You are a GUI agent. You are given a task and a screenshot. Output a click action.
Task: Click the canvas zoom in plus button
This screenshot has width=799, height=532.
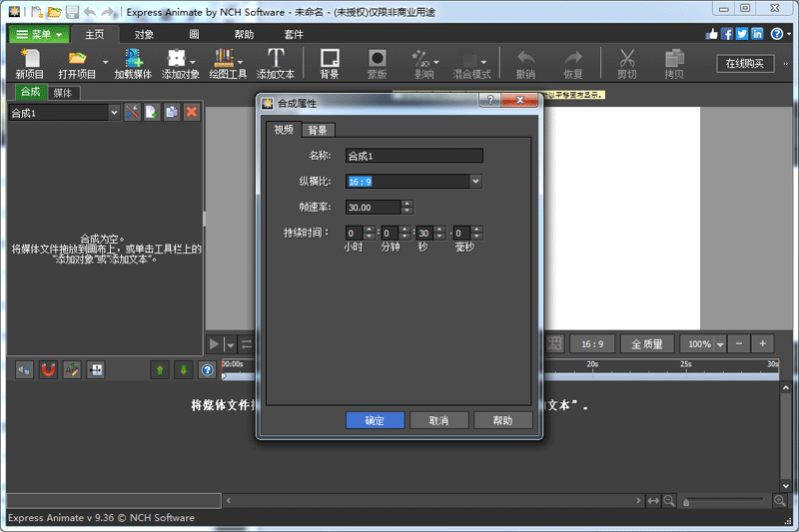coord(763,344)
